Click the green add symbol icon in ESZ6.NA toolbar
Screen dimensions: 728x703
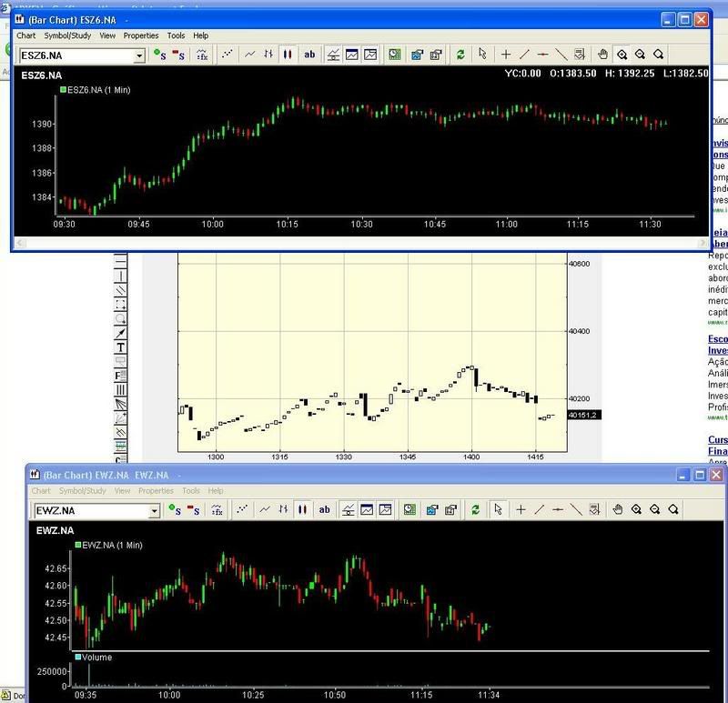[x=160, y=55]
